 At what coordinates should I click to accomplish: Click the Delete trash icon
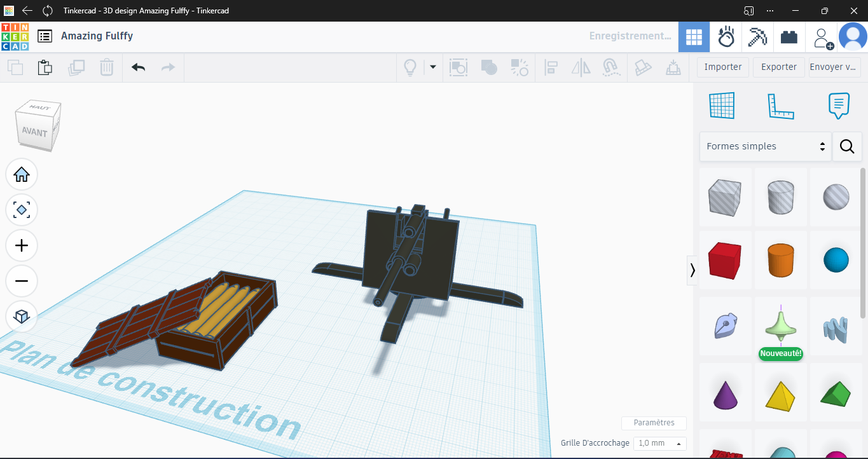tap(107, 67)
